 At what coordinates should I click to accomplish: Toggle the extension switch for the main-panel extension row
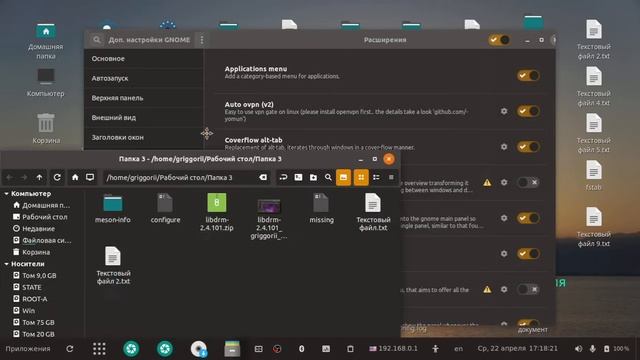click(x=528, y=218)
